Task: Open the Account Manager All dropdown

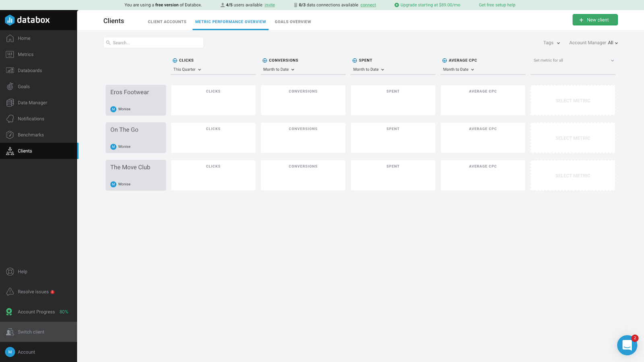Action: pos(593,43)
